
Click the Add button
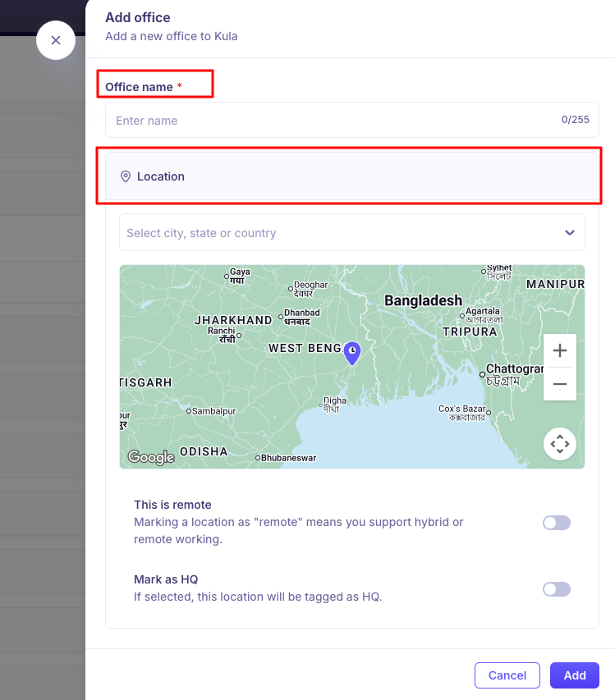click(x=574, y=675)
